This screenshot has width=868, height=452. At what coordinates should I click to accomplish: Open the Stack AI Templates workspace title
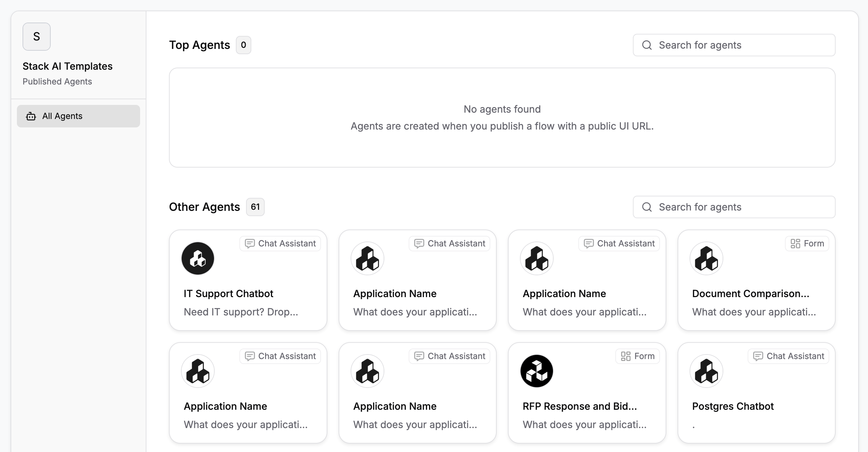click(68, 66)
